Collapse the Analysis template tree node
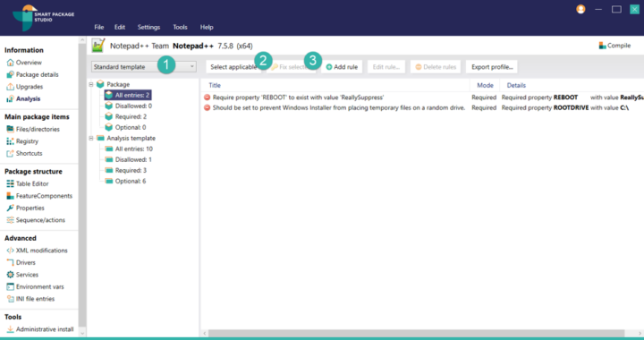 point(91,138)
